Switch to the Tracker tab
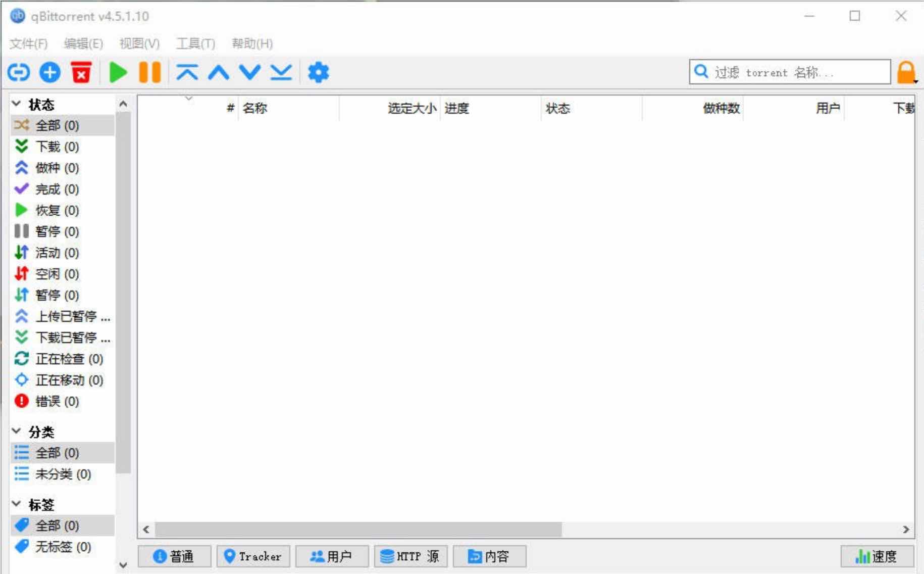The image size is (924, 574). click(x=253, y=556)
